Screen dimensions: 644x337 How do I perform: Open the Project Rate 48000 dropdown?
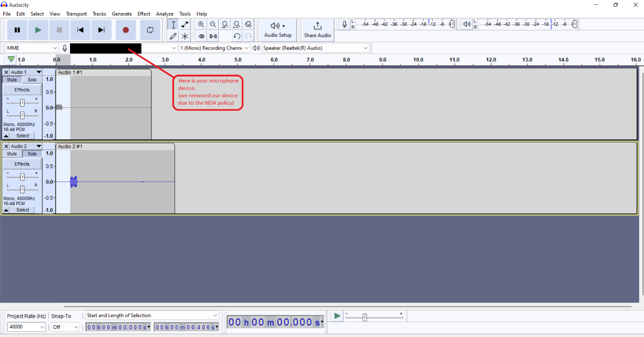26,327
